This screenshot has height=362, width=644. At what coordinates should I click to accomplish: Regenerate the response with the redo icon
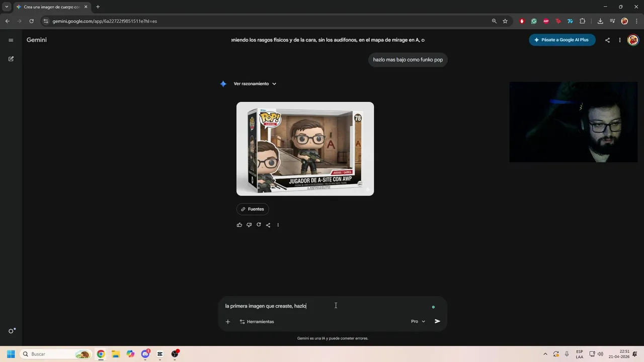(x=259, y=225)
